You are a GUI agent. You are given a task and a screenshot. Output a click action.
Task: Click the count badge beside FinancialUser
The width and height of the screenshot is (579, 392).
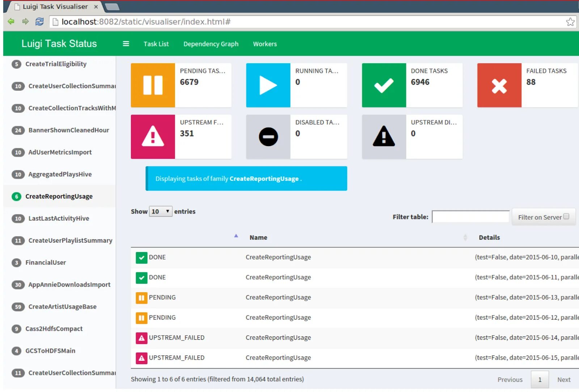pos(16,263)
